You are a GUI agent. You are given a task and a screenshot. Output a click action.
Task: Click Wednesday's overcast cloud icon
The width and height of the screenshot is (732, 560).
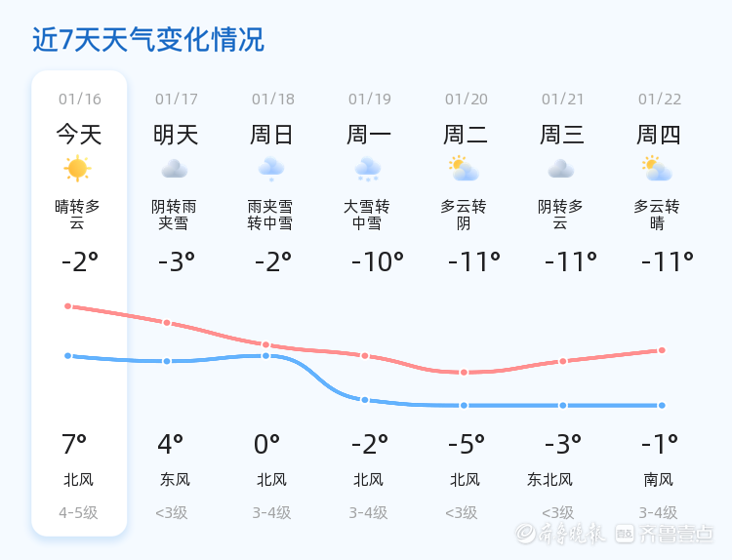tap(561, 169)
